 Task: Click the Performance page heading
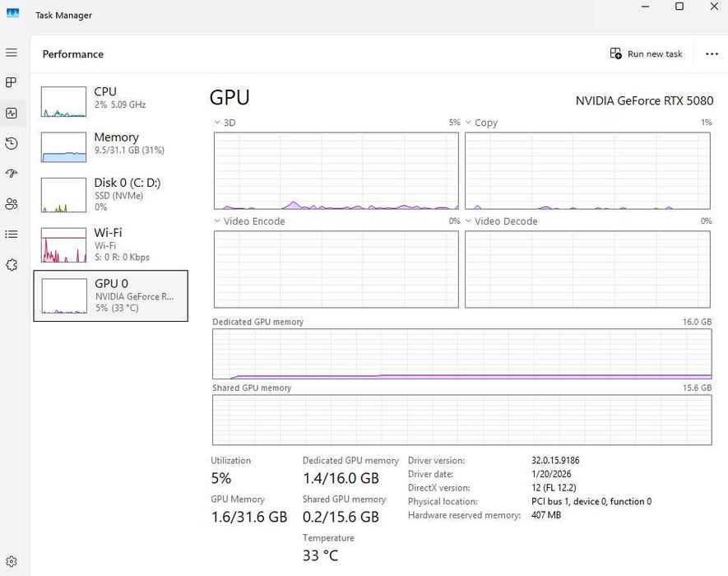[x=73, y=53]
